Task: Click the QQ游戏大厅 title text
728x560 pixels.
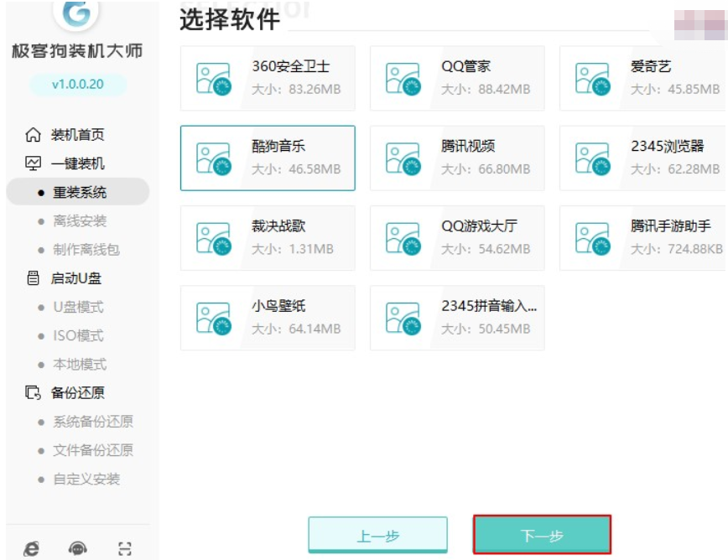Action: click(x=479, y=226)
